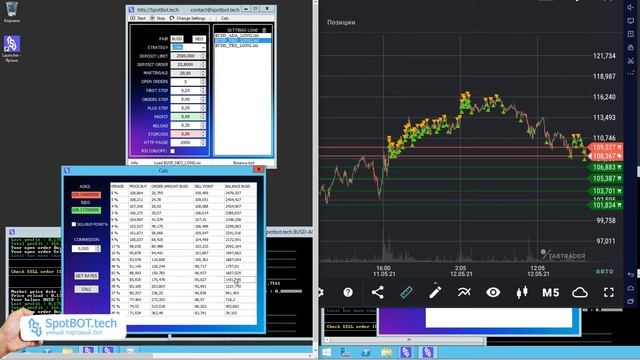Select the ruler measurement tool
Viewport: 640px width, 360px height.
(x=406, y=292)
